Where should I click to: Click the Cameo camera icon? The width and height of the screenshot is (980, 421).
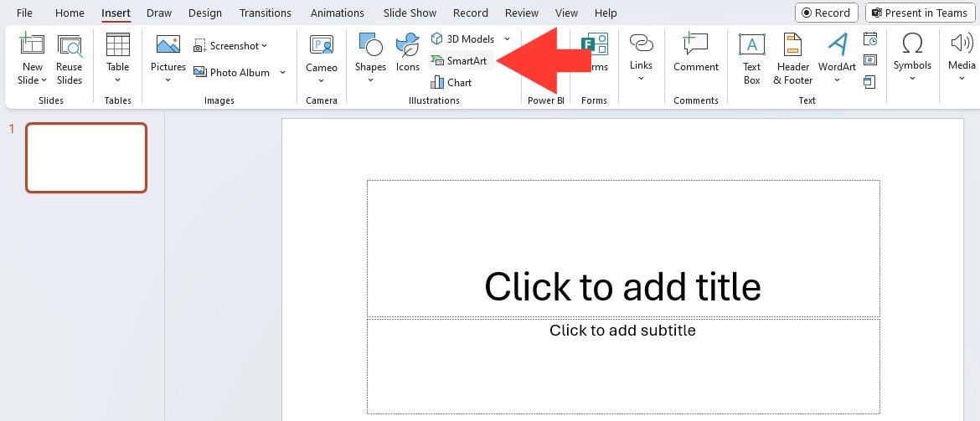click(x=322, y=46)
